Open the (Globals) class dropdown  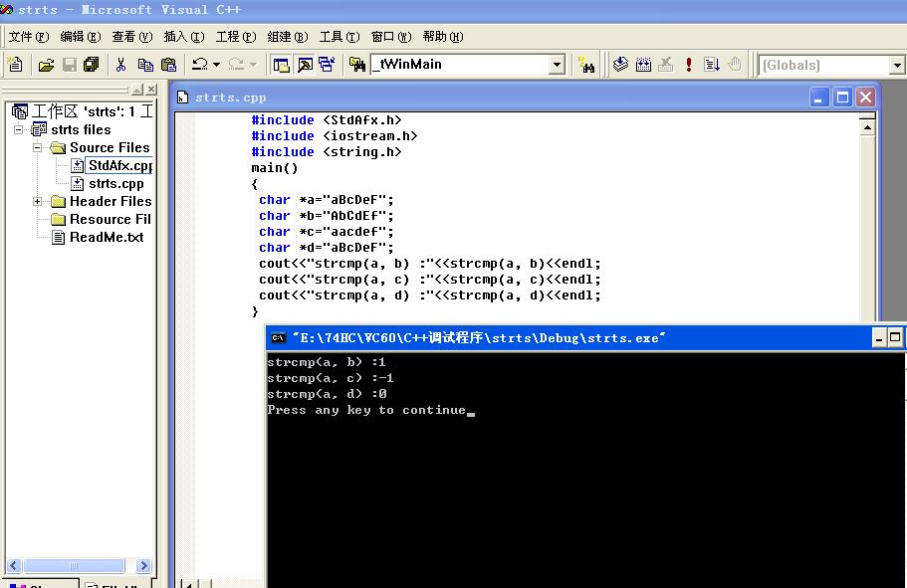click(x=897, y=65)
